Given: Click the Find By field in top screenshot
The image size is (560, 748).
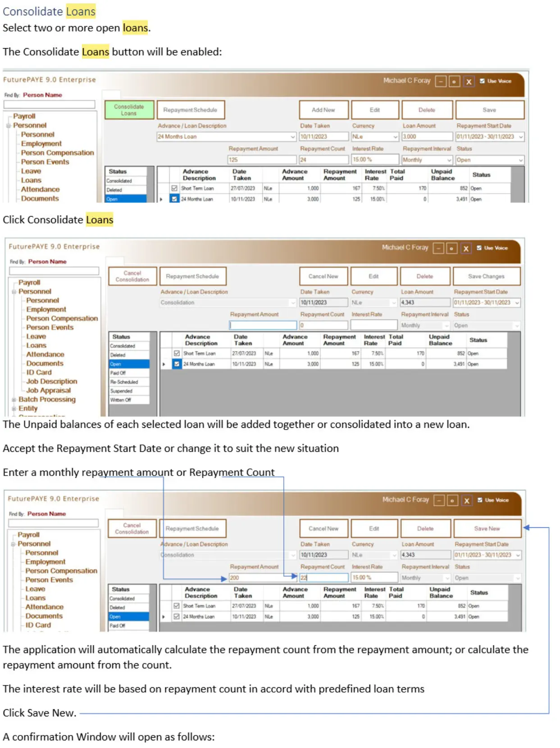Looking at the screenshot, I should [x=50, y=104].
